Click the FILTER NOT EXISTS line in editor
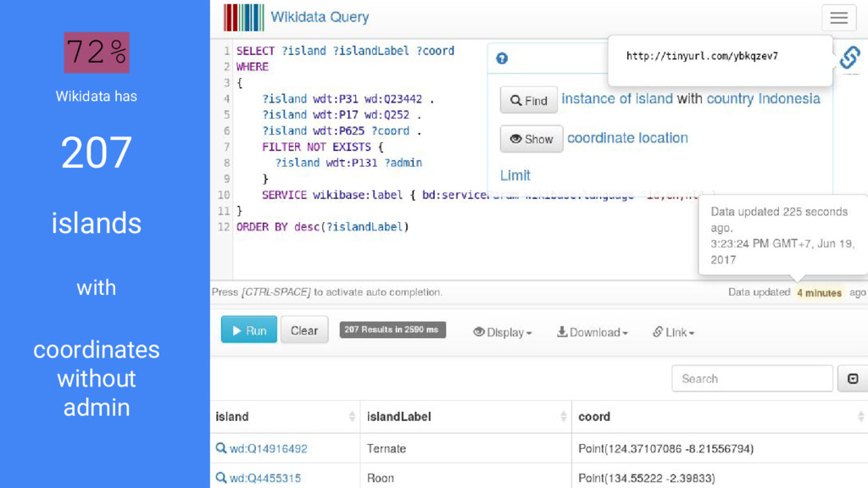The width and height of the screenshot is (868, 488). tap(323, 147)
